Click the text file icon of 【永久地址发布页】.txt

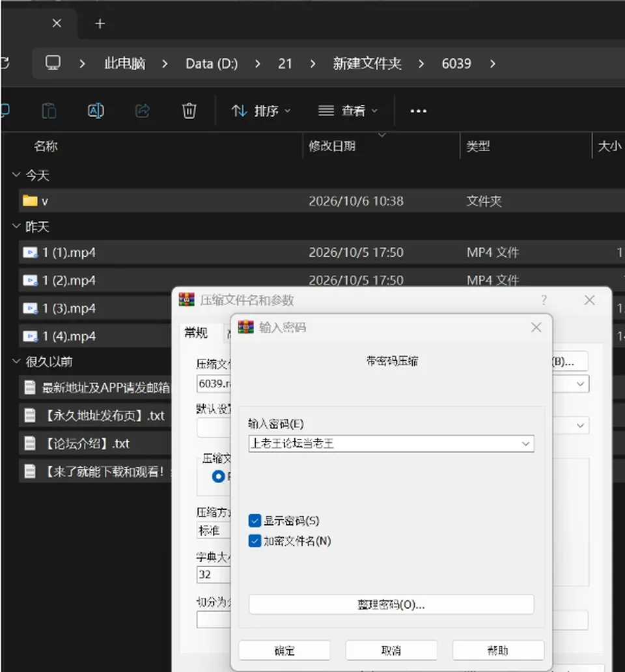click(x=30, y=415)
